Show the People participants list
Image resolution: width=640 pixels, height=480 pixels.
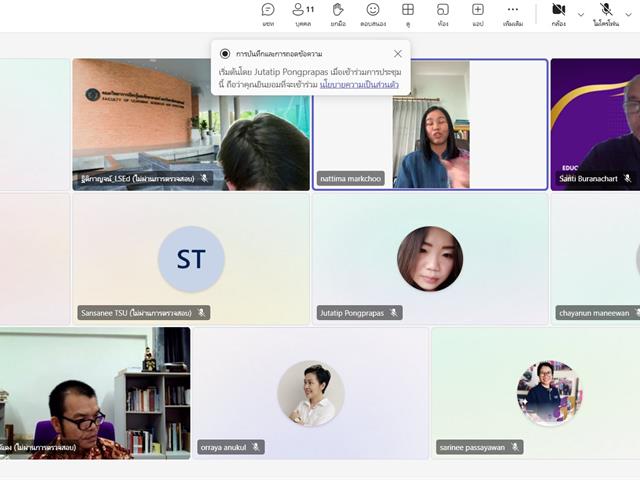tap(303, 14)
